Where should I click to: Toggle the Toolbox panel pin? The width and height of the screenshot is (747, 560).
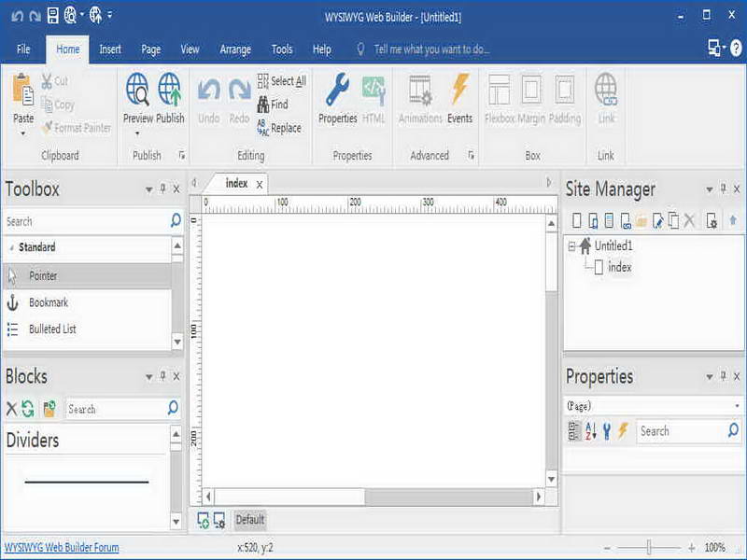click(x=162, y=189)
